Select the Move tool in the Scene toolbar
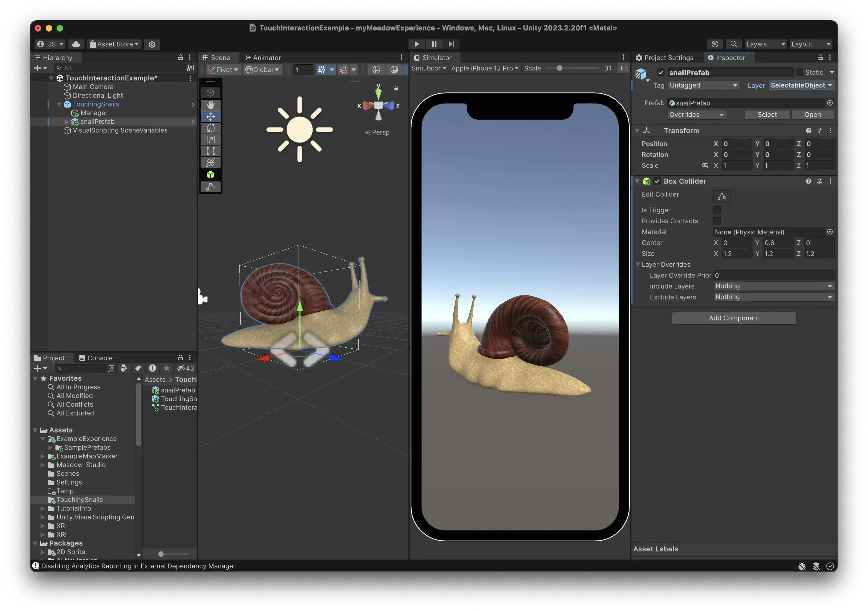The image size is (868, 612). point(210,116)
